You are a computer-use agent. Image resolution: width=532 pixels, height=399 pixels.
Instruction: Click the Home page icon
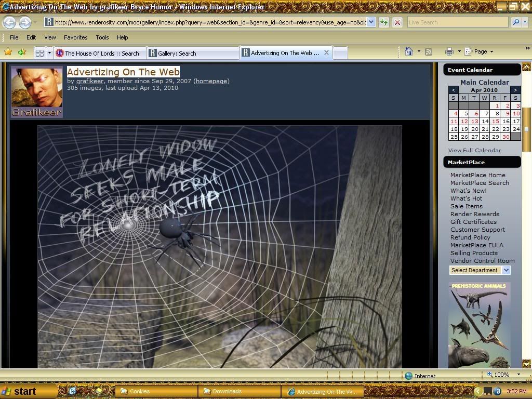pos(409,51)
